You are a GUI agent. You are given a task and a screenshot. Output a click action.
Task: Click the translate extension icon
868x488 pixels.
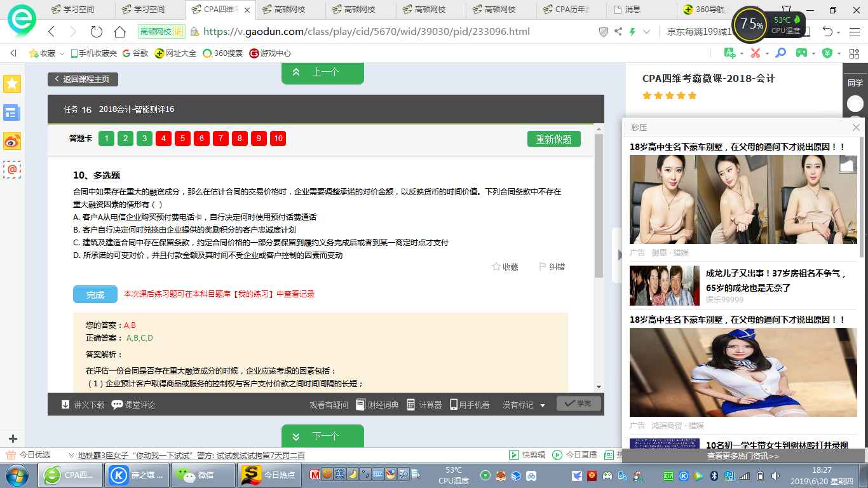point(729,53)
